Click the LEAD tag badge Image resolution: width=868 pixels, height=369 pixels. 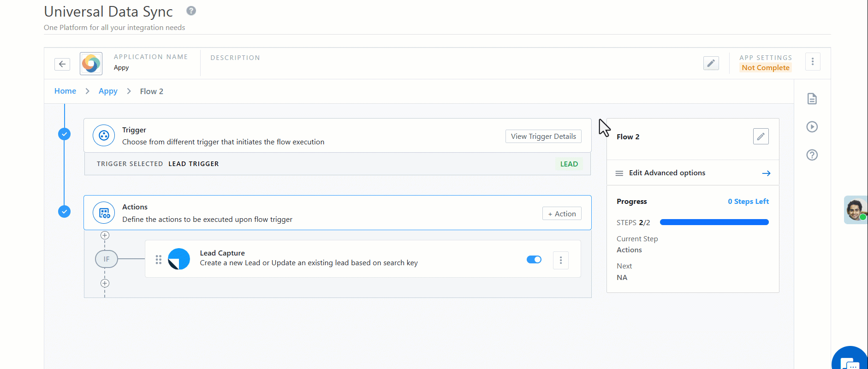[x=569, y=164]
